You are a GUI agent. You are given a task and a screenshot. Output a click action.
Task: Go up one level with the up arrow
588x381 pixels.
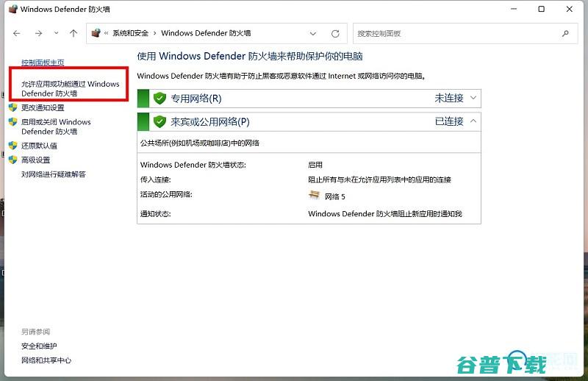[73, 33]
